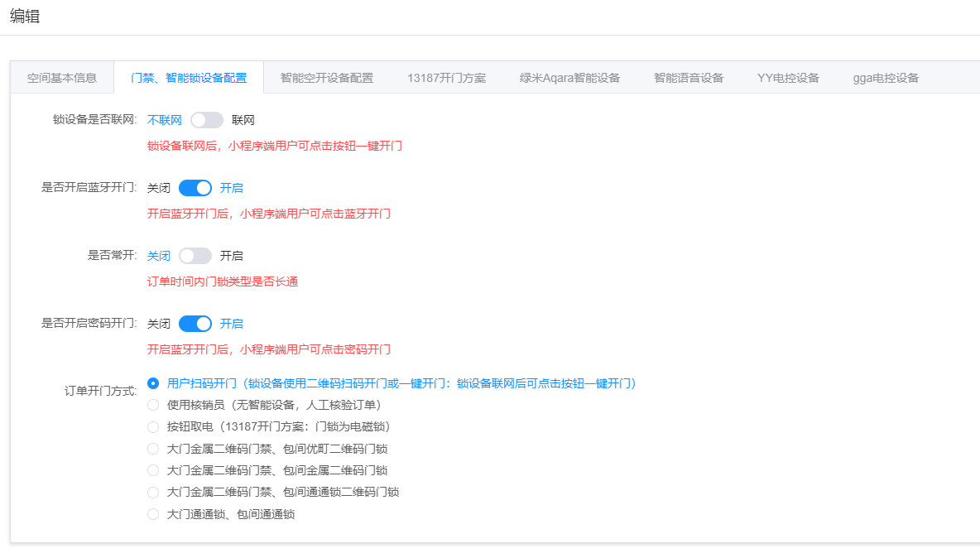Image resolution: width=980 pixels, height=558 pixels.
Task: Open the 绿米Aqara智能设备 tab
Action: coord(569,78)
